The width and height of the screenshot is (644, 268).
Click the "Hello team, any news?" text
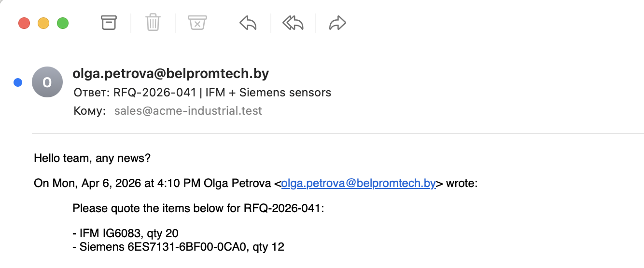[93, 158]
